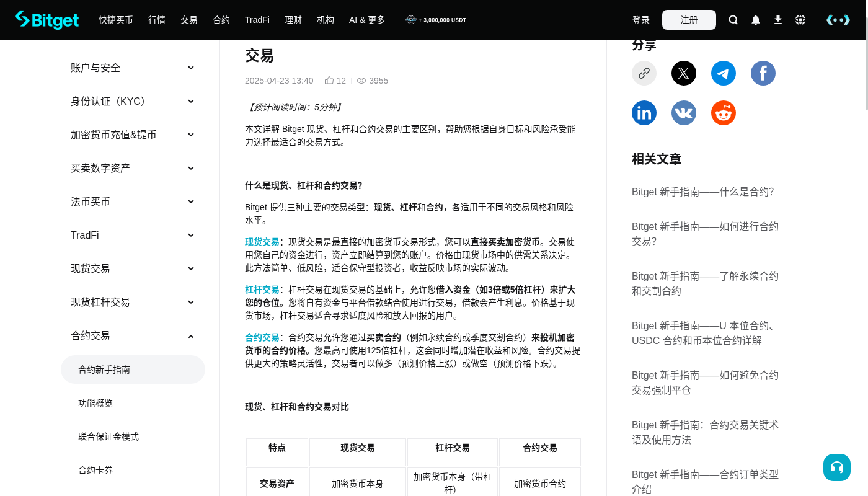Click the 3,000,000 USDT promo banner

click(436, 20)
